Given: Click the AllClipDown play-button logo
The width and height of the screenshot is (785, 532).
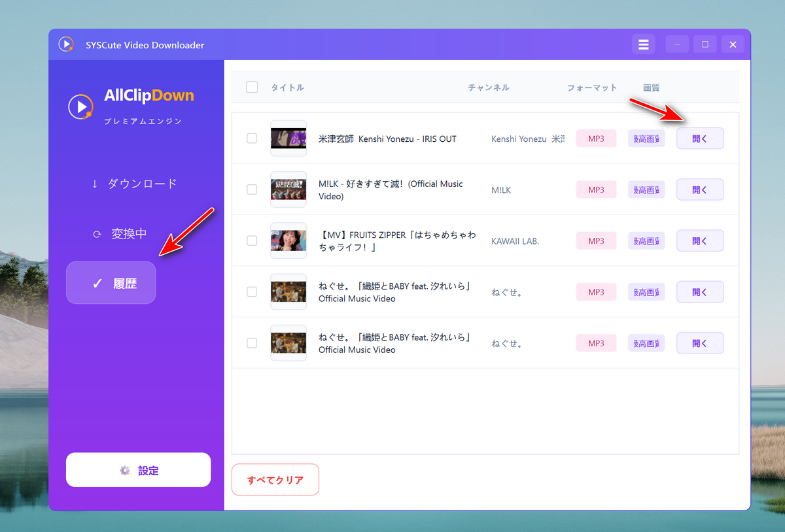Looking at the screenshot, I should coord(80,107).
